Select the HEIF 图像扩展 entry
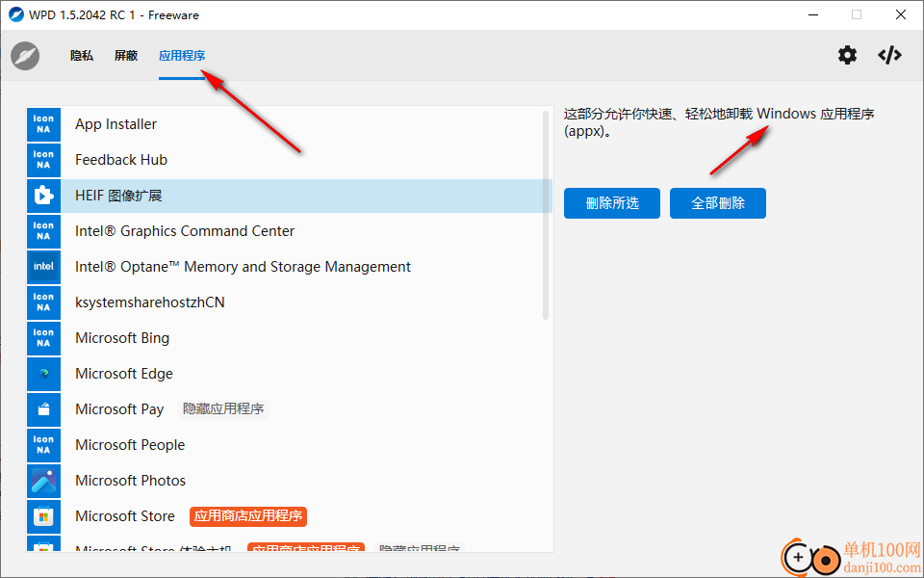The width and height of the screenshot is (924, 578). tap(290, 196)
